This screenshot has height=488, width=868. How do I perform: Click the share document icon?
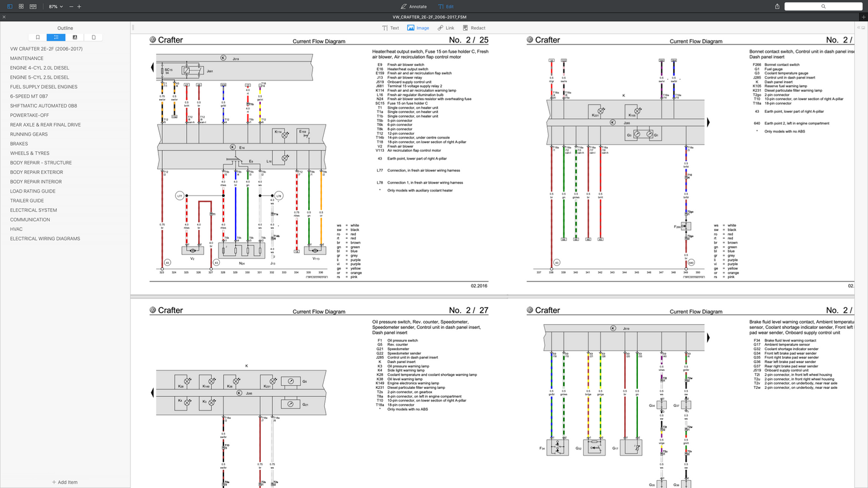click(x=777, y=7)
